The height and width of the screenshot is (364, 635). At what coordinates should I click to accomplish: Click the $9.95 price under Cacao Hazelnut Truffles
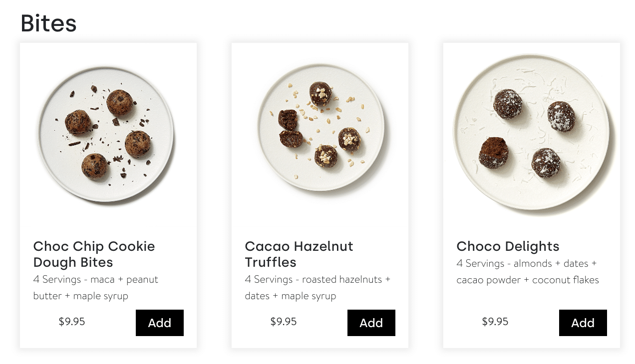coord(284,322)
